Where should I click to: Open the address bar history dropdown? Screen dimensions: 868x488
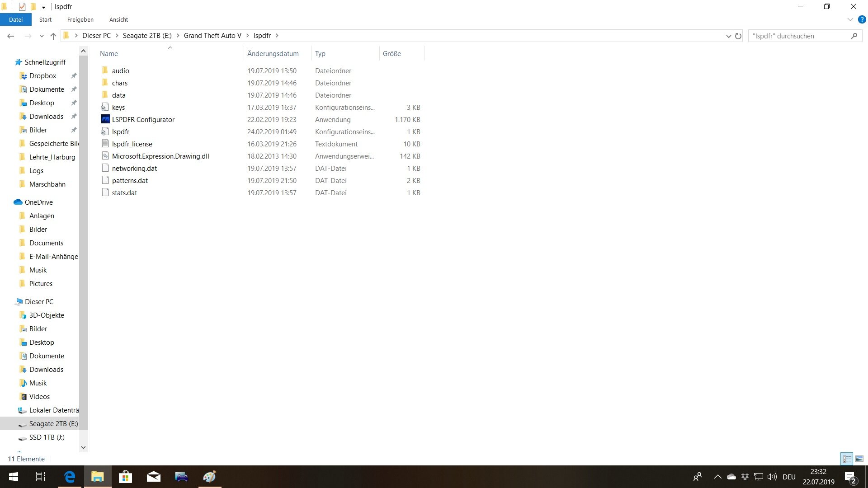click(x=728, y=36)
